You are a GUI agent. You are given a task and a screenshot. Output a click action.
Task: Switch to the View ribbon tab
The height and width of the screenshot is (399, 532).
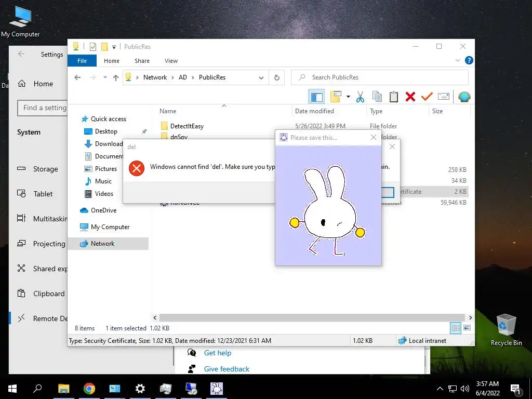click(x=171, y=61)
